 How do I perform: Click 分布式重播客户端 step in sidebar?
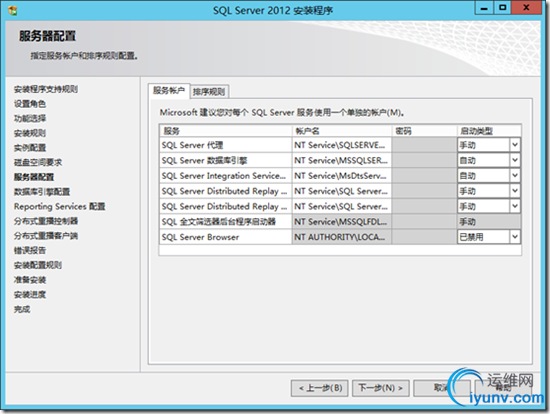[x=46, y=236]
